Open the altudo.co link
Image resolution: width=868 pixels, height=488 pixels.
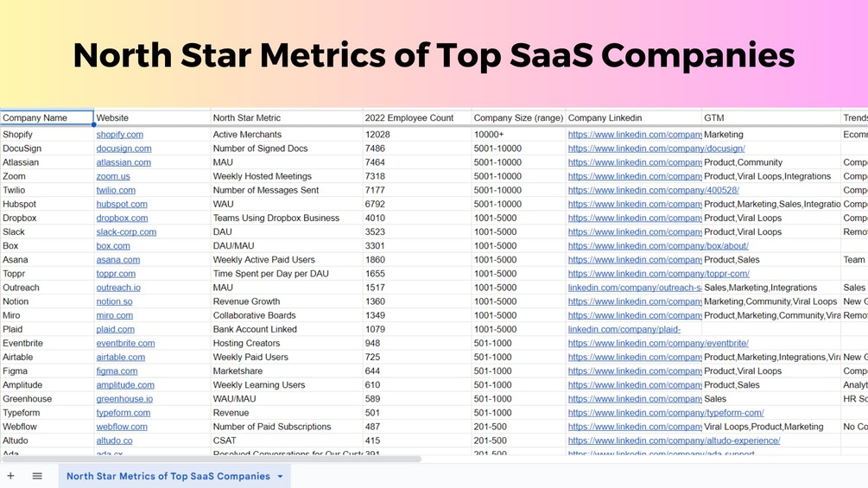click(x=115, y=440)
